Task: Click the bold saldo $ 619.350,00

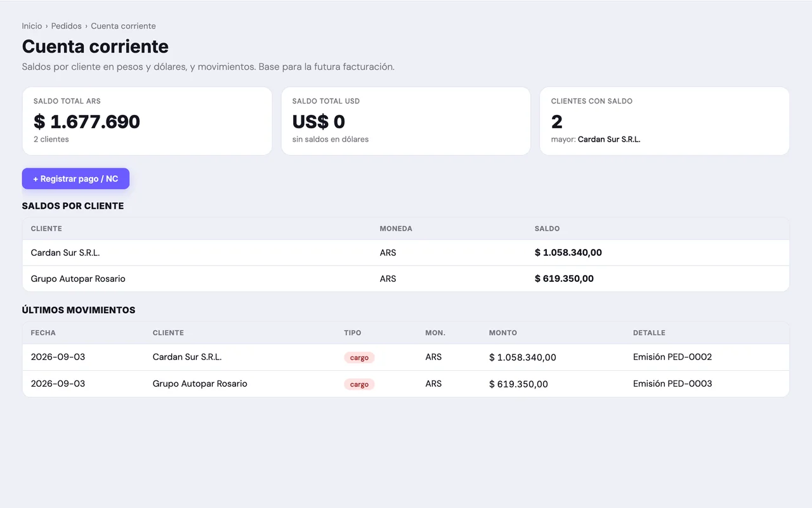Action: click(564, 279)
